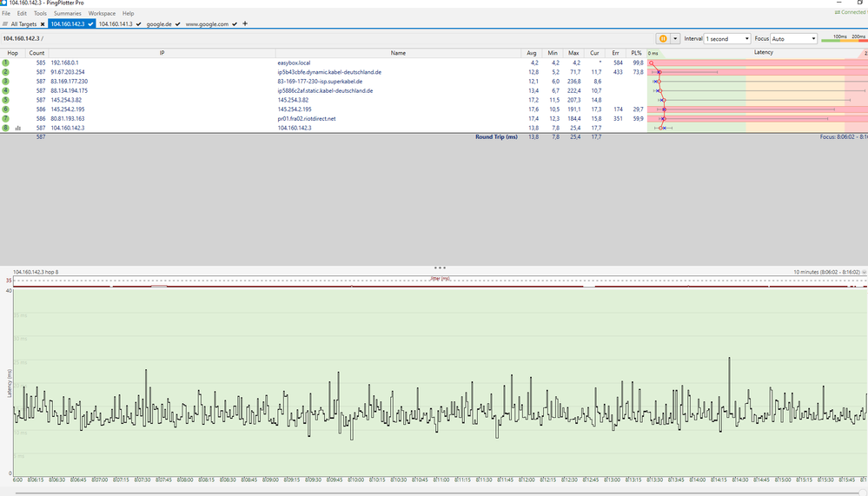Click the green hop 5 circle icon
The width and height of the screenshot is (868, 496).
coord(6,100)
